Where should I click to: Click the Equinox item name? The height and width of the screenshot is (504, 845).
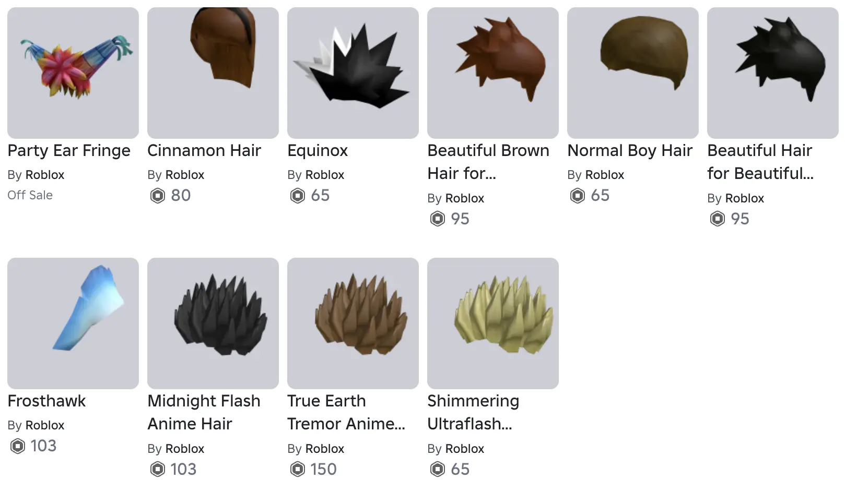(x=318, y=151)
